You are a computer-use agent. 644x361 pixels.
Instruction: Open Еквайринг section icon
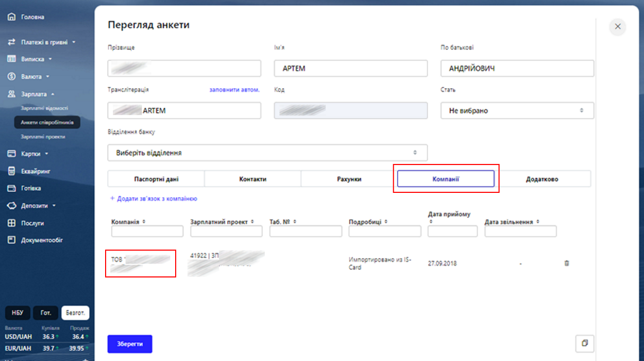click(x=12, y=171)
